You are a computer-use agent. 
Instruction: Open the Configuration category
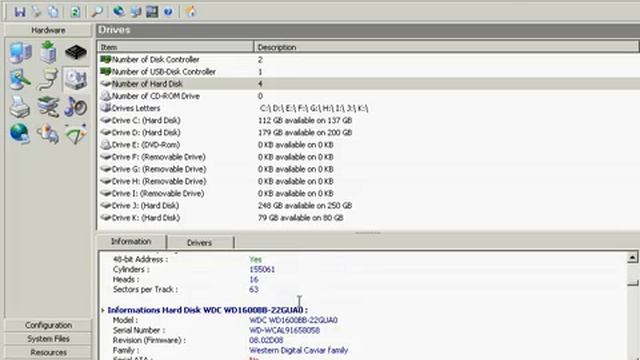point(48,325)
